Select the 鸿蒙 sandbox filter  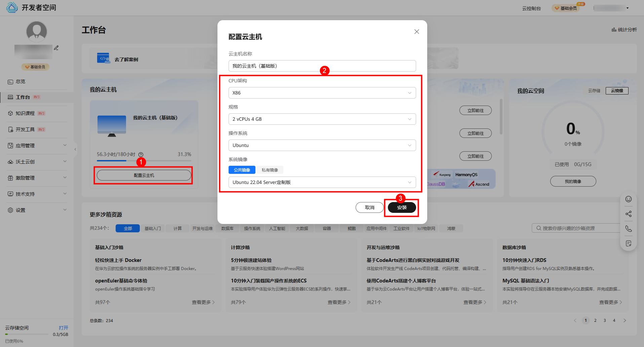point(451,228)
